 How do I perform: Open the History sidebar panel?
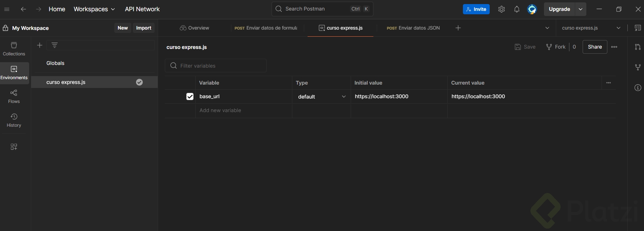point(14,120)
